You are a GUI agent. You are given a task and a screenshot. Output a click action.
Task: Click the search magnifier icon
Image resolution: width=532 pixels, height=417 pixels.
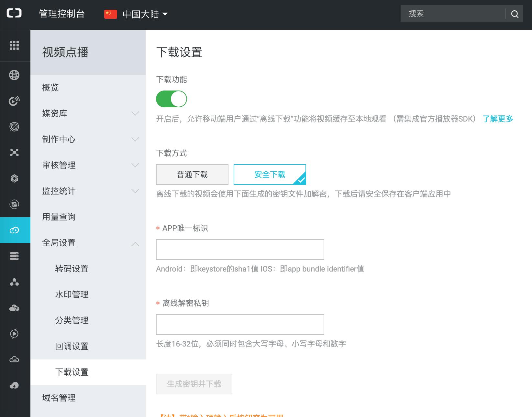[515, 14]
